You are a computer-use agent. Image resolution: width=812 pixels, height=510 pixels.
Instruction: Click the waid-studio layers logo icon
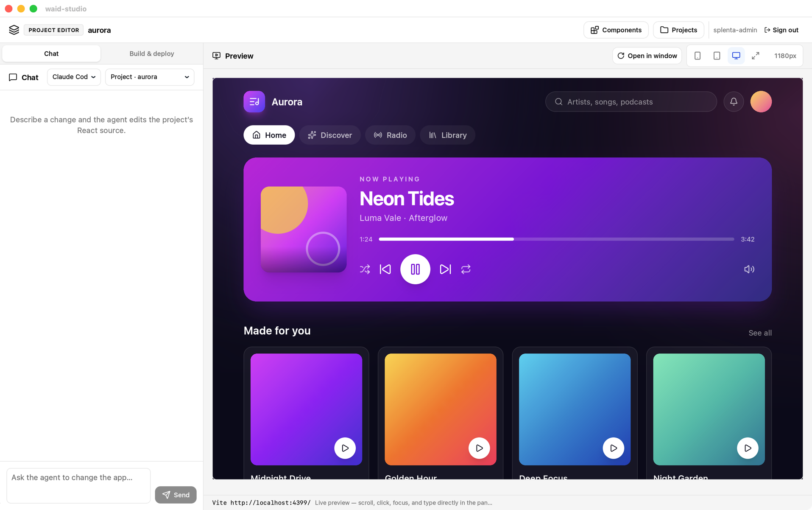(x=14, y=30)
